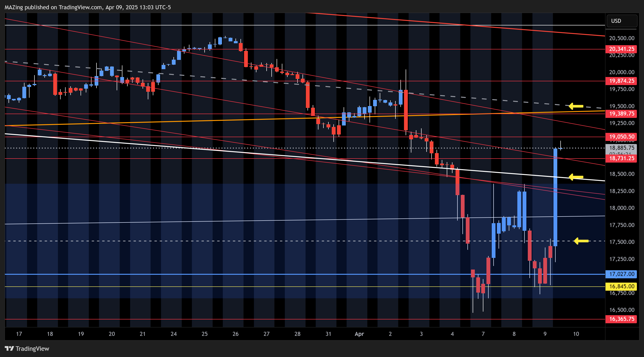644x357 pixels.
Task: Click date label 4 on time axis
Action: click(452, 334)
